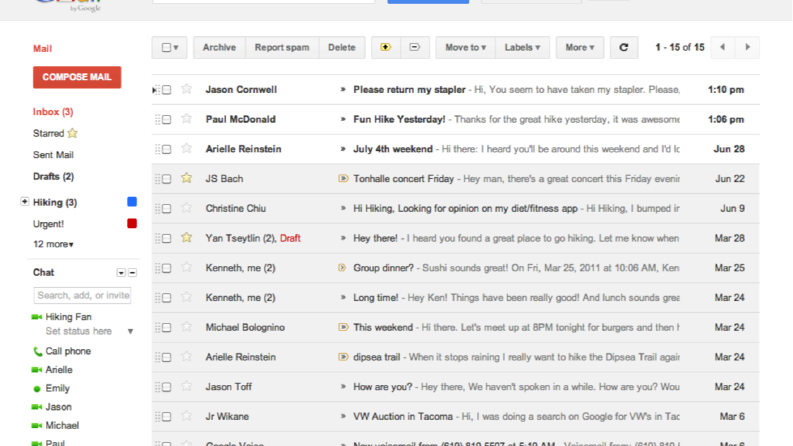Open the Sent Mail folder
793x446 pixels.
pos(53,155)
